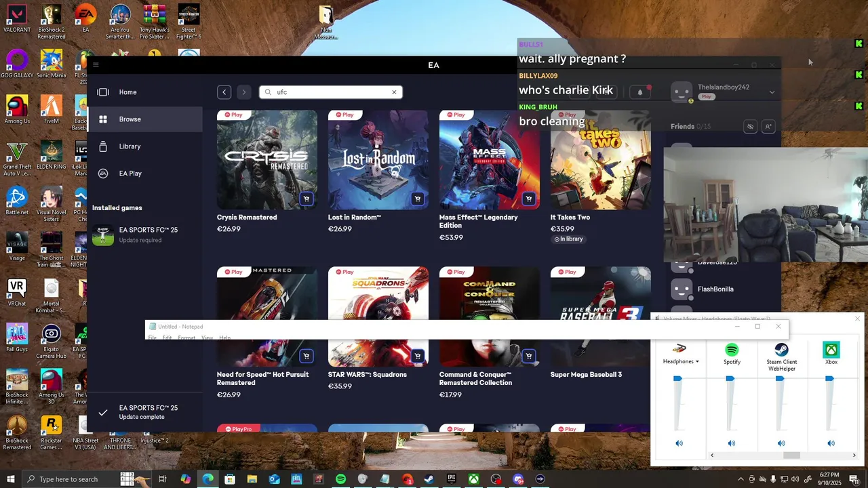Open Format menu in Notepad
This screenshot has height=488, width=868.
[x=186, y=338]
